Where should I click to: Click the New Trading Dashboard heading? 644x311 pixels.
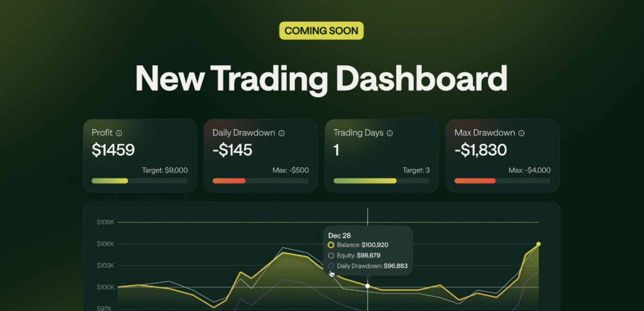[321, 78]
